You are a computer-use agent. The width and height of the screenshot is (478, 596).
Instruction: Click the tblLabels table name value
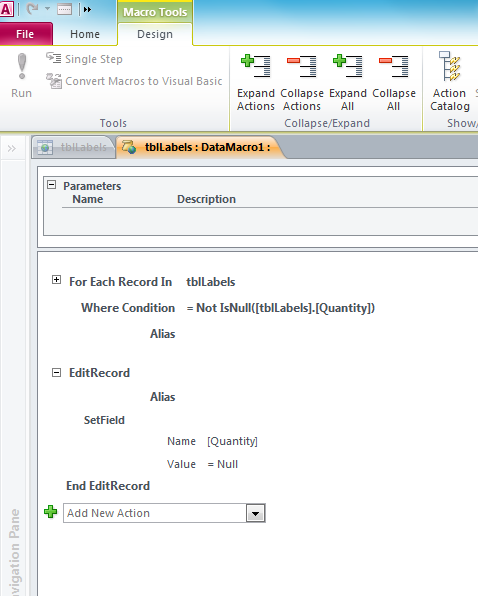pyautogui.click(x=211, y=282)
